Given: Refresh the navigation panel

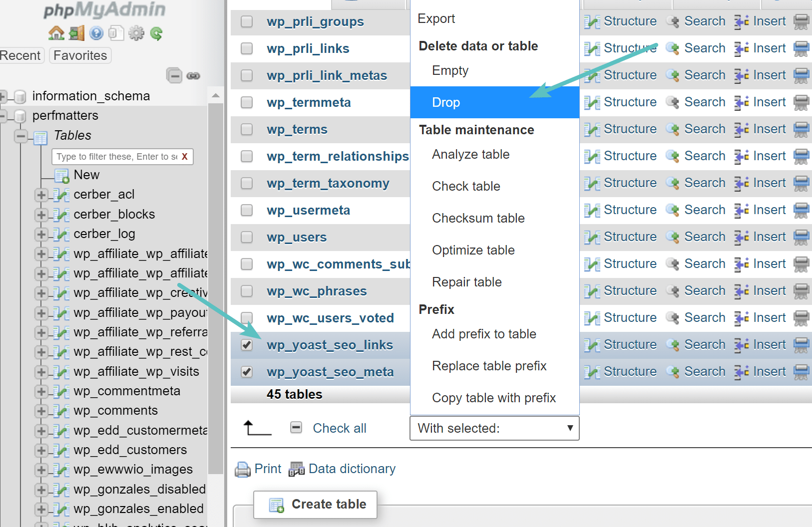Looking at the screenshot, I should [156, 33].
